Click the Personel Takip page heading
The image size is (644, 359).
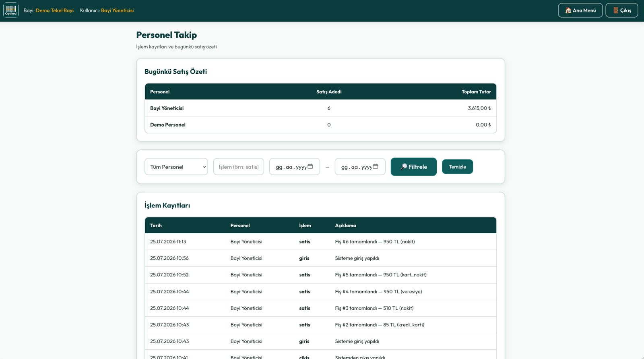point(167,35)
